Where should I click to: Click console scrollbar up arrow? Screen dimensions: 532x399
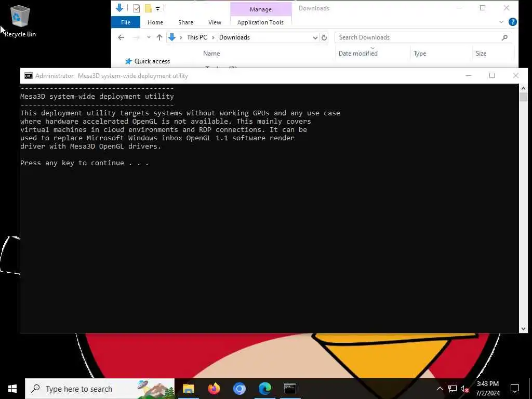[523, 88]
